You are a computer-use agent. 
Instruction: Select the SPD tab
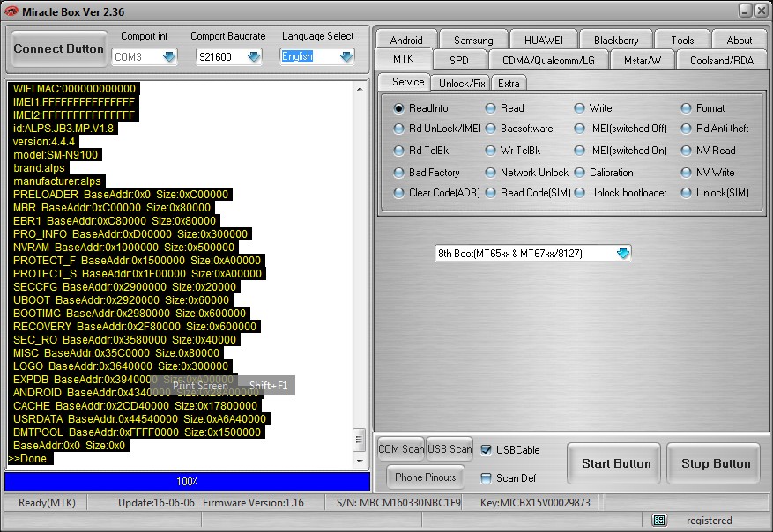tap(459, 60)
